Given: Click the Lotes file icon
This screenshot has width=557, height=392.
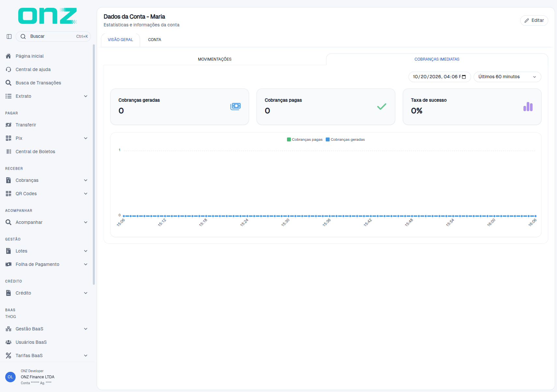Looking at the screenshot, I should (8, 251).
